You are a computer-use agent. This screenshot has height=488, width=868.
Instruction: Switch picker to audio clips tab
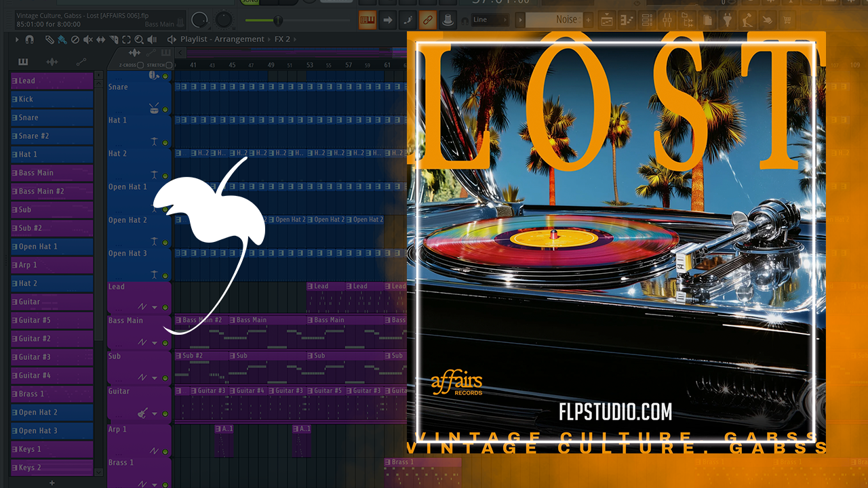52,62
